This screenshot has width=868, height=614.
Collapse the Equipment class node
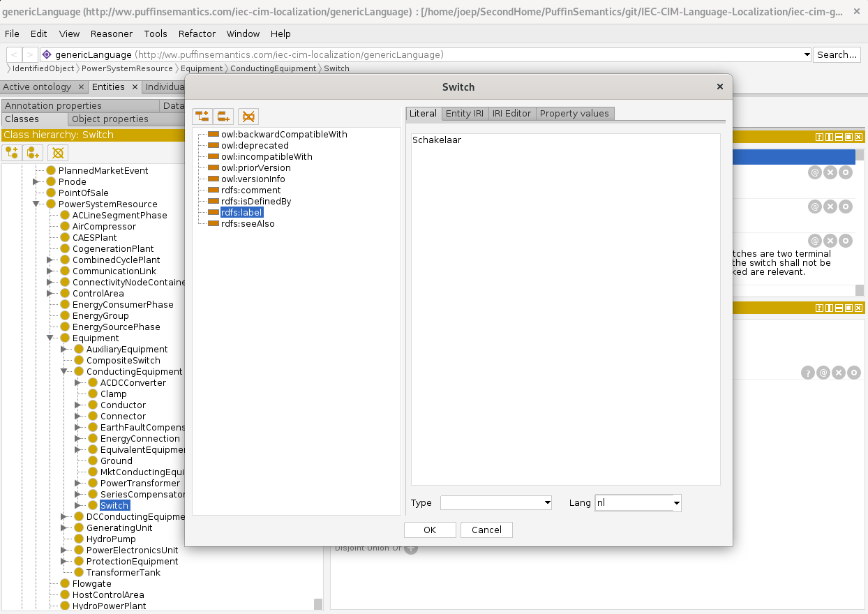click(50, 338)
